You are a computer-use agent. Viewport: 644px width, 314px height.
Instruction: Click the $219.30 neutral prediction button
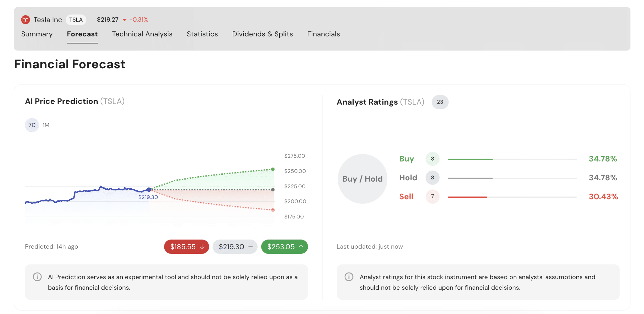click(235, 247)
